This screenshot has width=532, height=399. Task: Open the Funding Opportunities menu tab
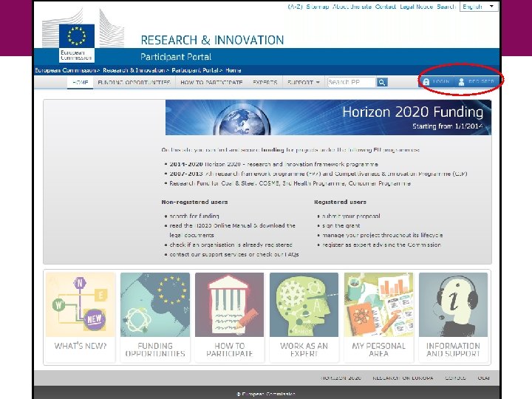134,83
